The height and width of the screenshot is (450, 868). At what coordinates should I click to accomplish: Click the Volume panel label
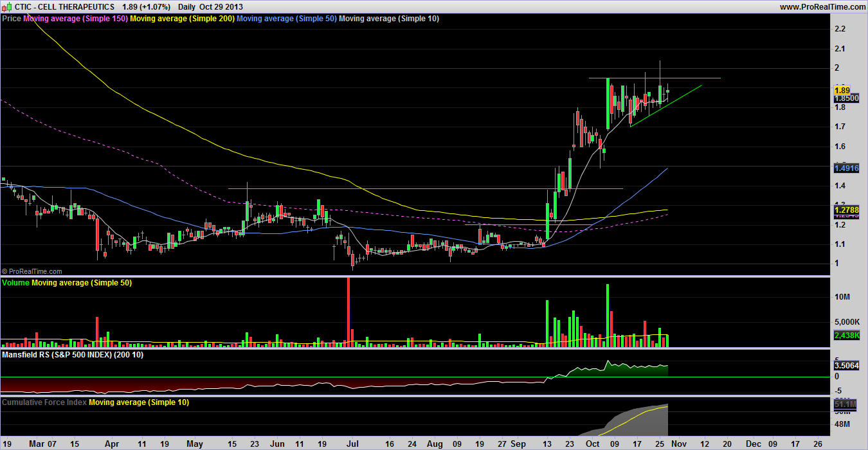pyautogui.click(x=16, y=283)
